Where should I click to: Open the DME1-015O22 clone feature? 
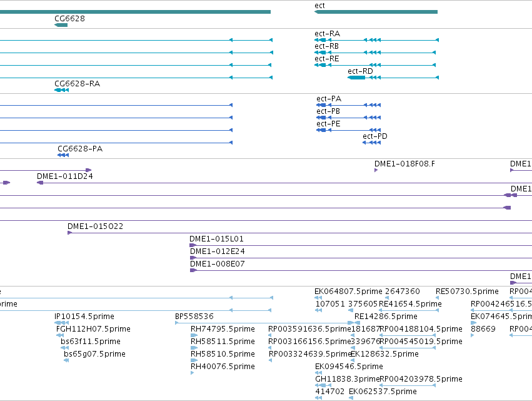[x=299, y=233]
